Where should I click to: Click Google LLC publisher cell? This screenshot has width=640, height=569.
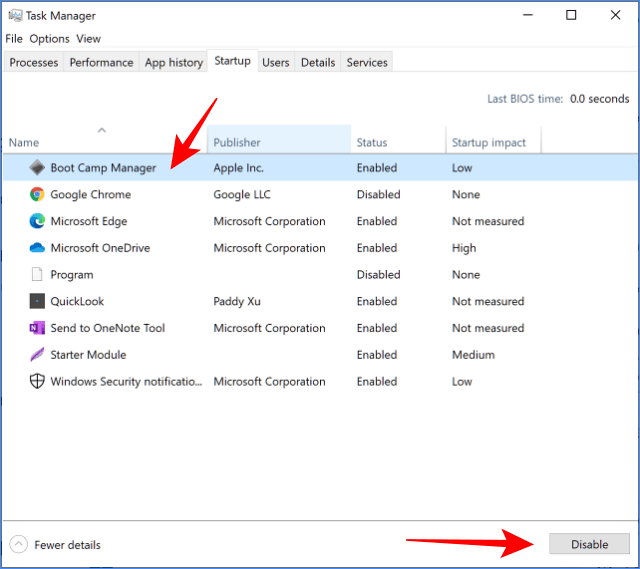242,194
